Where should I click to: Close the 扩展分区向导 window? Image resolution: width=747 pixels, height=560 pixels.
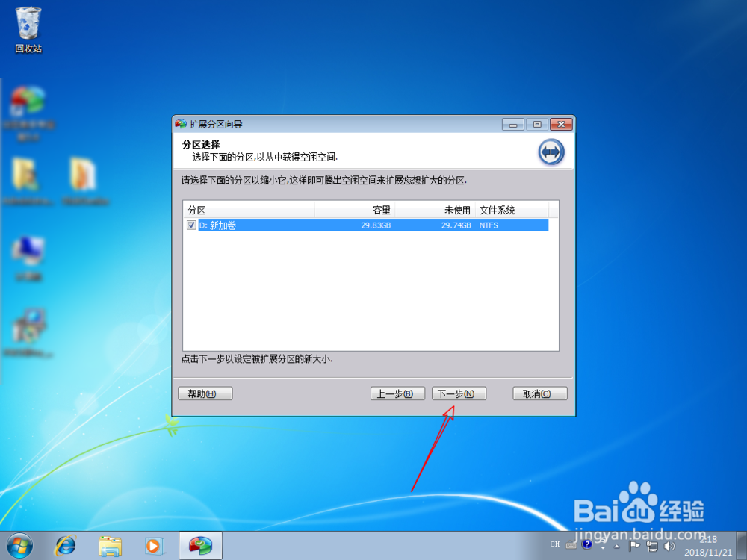(x=561, y=125)
